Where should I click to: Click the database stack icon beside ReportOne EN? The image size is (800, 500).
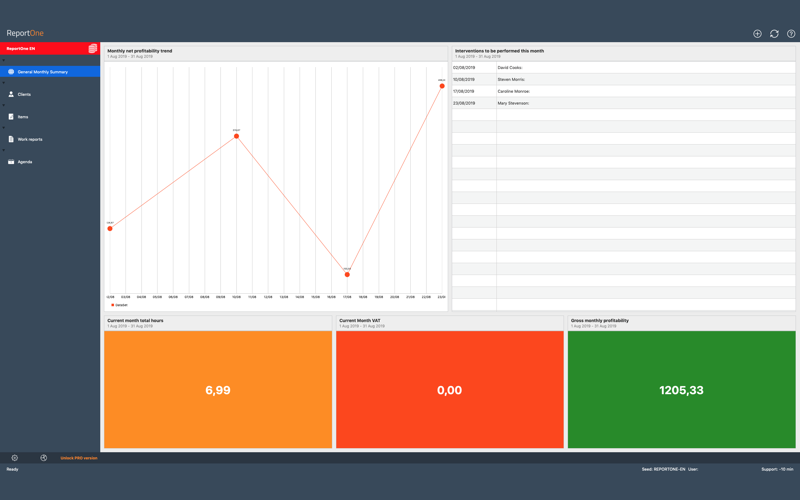click(93, 48)
